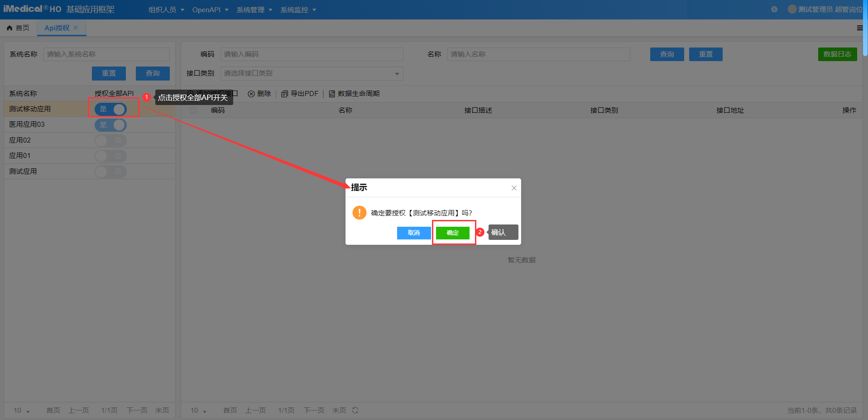Enable the authorization switch for 应用02
This screenshot has width=868, height=420.
(x=110, y=140)
